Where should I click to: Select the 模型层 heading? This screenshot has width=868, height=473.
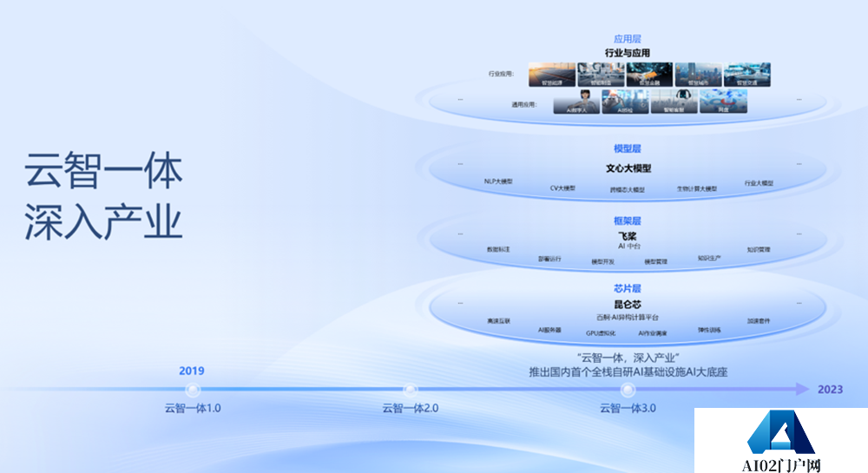pos(628,148)
